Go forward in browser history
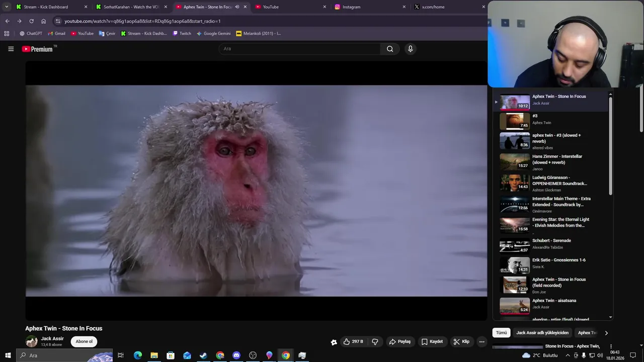The width and height of the screenshot is (644, 362). coord(19,21)
